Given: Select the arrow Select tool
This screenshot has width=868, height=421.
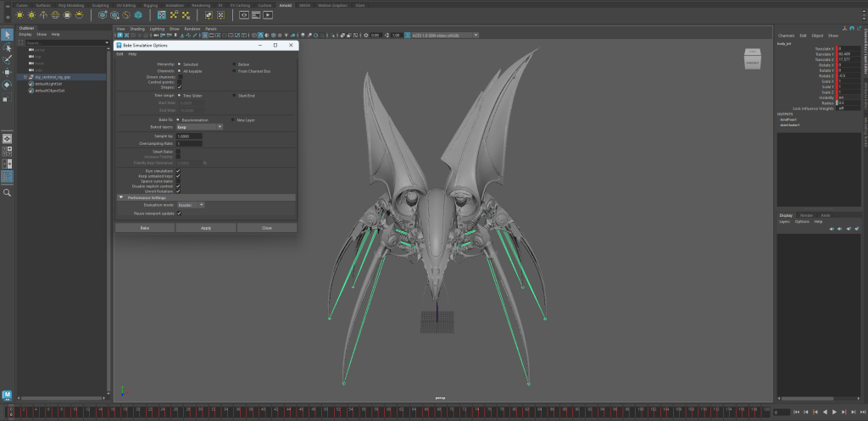Looking at the screenshot, I should pyautogui.click(x=7, y=35).
